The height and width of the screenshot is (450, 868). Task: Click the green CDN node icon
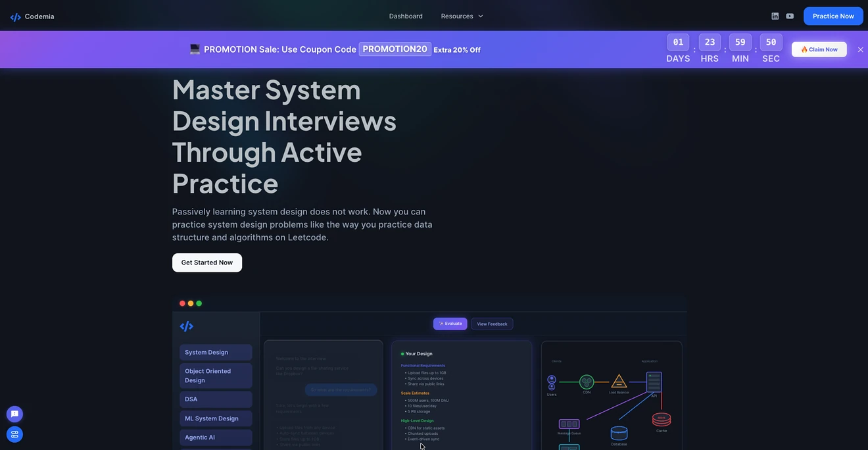587,382
